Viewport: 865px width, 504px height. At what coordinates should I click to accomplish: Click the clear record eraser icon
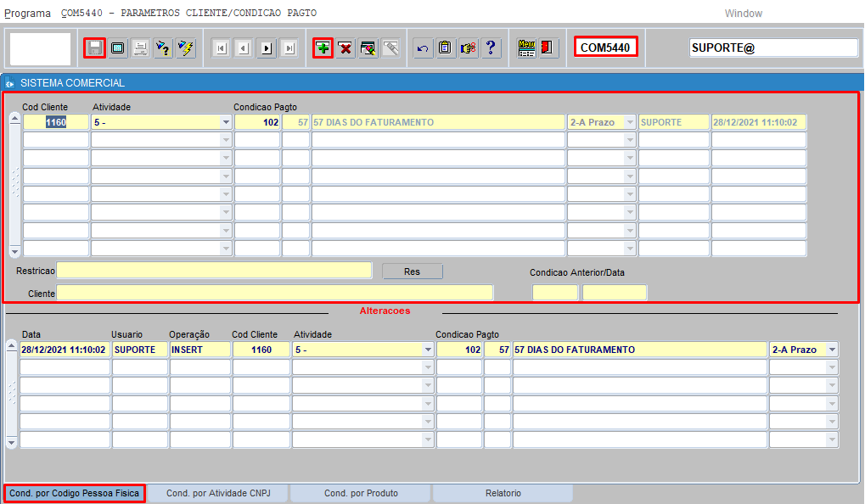point(368,48)
